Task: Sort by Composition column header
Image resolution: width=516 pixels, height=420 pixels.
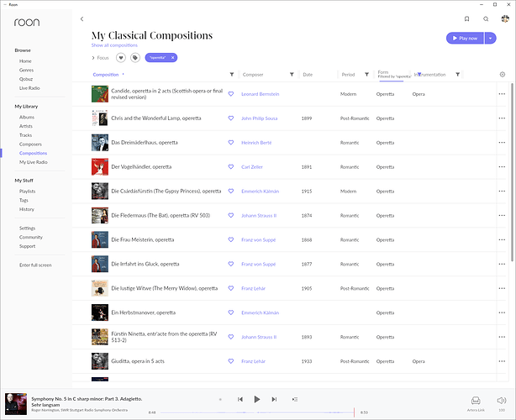Action: click(x=106, y=75)
